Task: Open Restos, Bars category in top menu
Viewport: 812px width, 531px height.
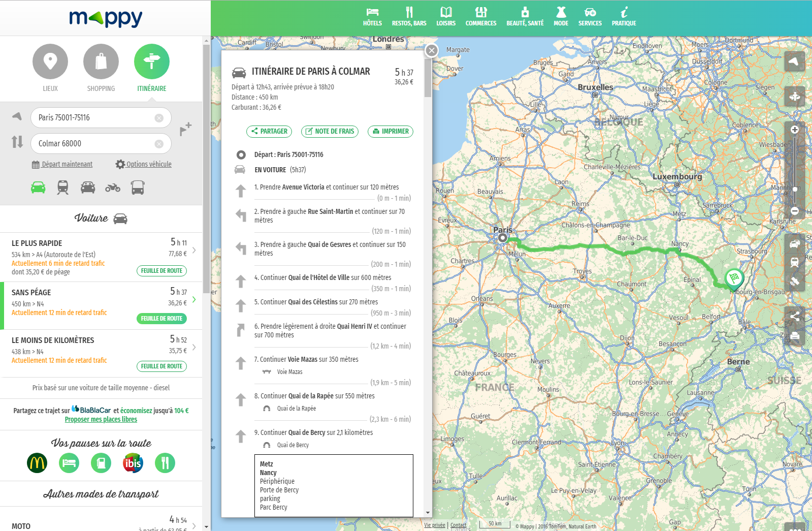Action: [409, 17]
